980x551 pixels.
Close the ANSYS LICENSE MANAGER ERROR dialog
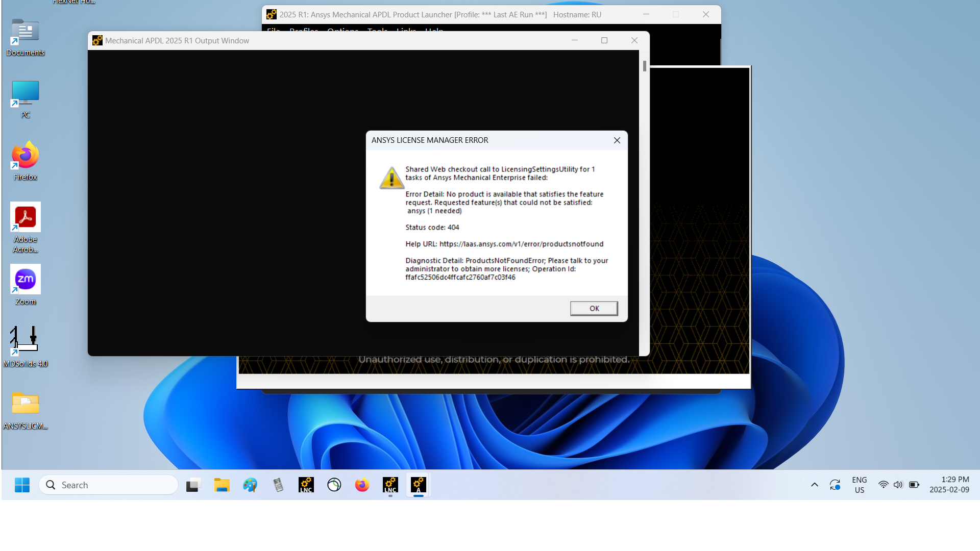(617, 140)
